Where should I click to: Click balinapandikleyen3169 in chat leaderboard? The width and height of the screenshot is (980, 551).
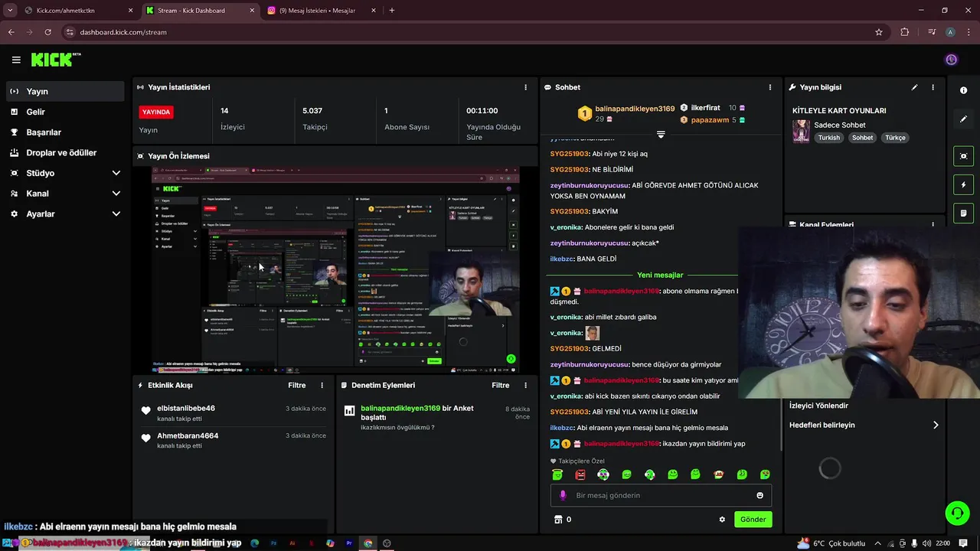[x=635, y=109]
